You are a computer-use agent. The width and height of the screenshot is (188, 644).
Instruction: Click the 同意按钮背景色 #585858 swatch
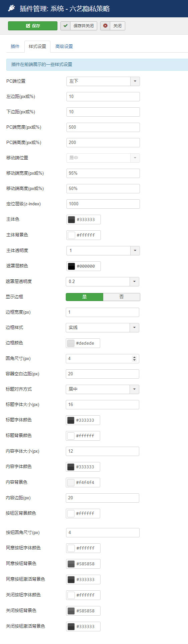[x=71, y=564]
